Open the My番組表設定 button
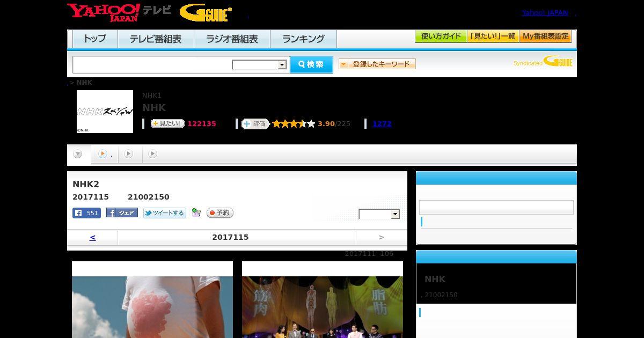The height and width of the screenshot is (338, 644). coord(545,36)
